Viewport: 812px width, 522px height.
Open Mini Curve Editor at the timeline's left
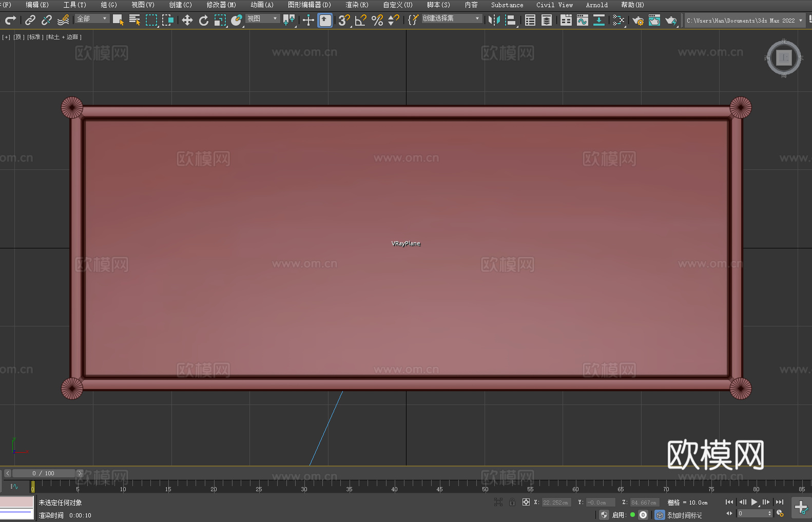[x=14, y=486]
